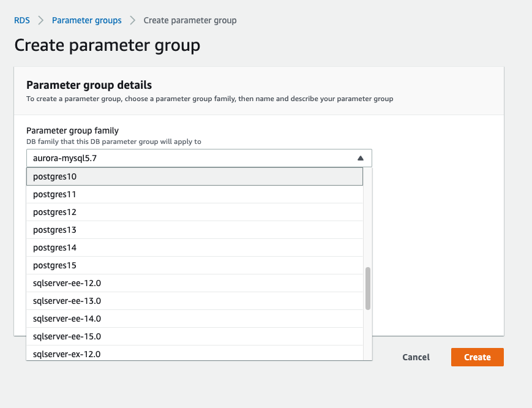This screenshot has width=532, height=408.
Task: Open the RDS breadcrumb link
Action: [21, 20]
